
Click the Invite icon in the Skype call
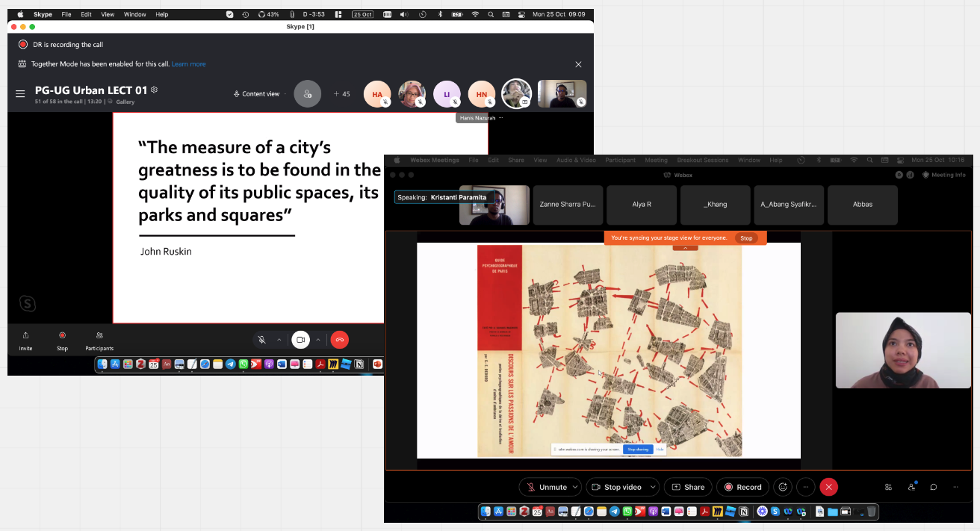pos(25,340)
